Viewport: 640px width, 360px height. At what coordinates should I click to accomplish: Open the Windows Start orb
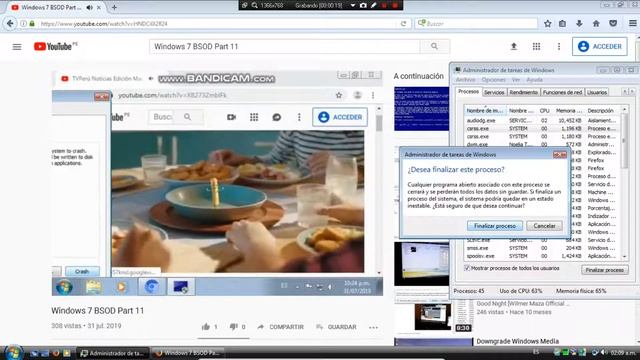13,352
